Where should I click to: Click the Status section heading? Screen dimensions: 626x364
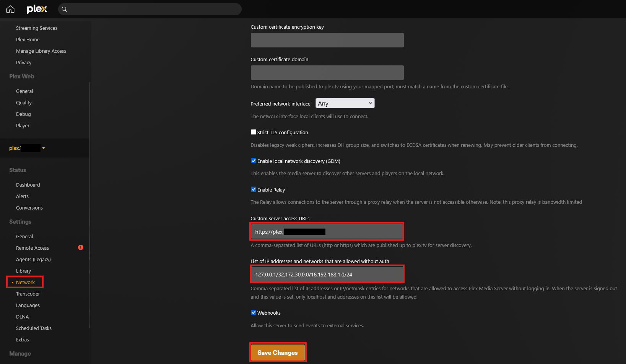click(x=18, y=170)
